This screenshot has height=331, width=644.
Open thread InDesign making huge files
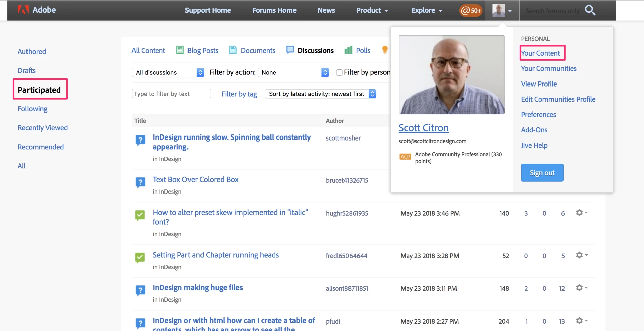click(x=198, y=288)
